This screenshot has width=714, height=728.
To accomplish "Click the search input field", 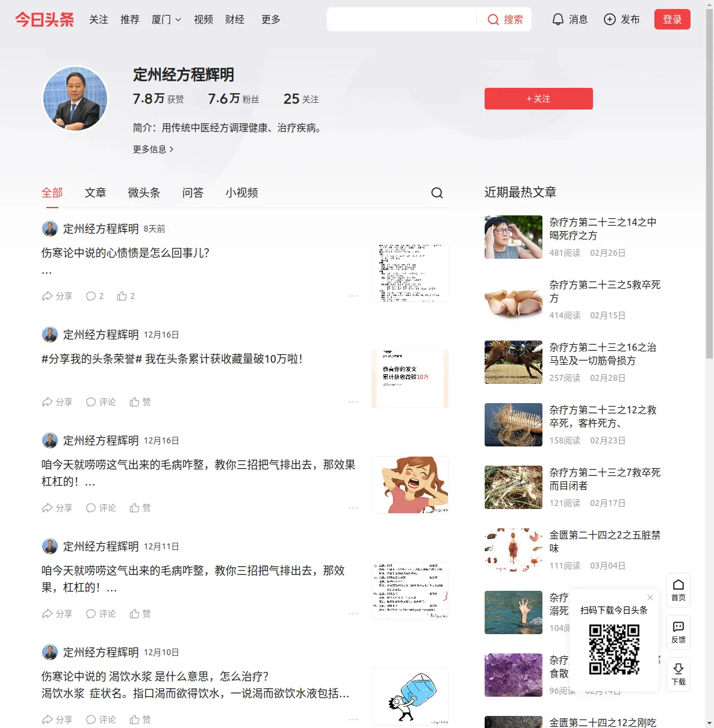I will tap(402, 19).
